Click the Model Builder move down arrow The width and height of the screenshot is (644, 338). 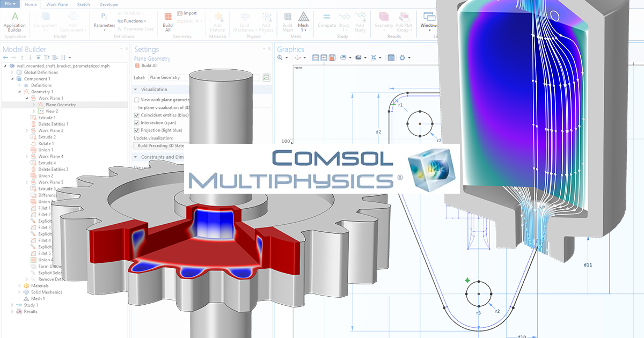pos(30,57)
